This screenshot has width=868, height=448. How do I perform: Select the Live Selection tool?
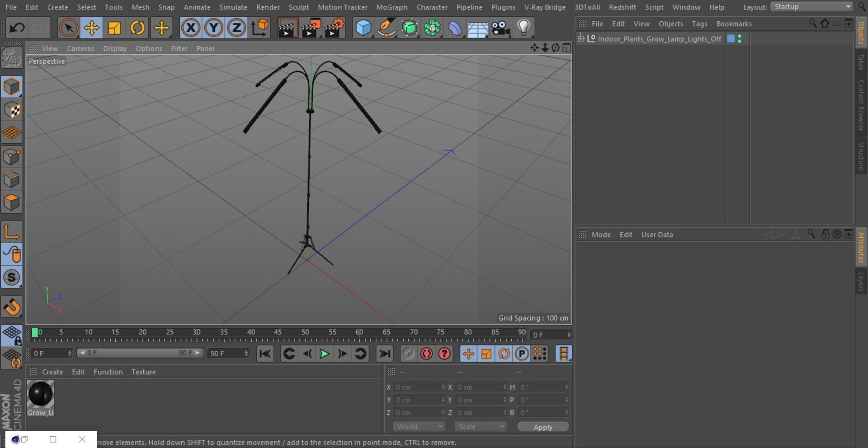click(69, 28)
